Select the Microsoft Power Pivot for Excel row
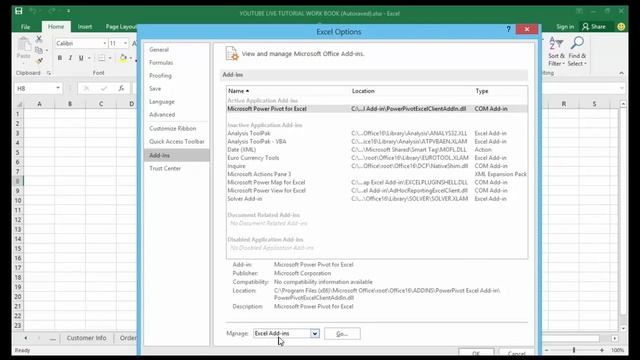 point(377,109)
